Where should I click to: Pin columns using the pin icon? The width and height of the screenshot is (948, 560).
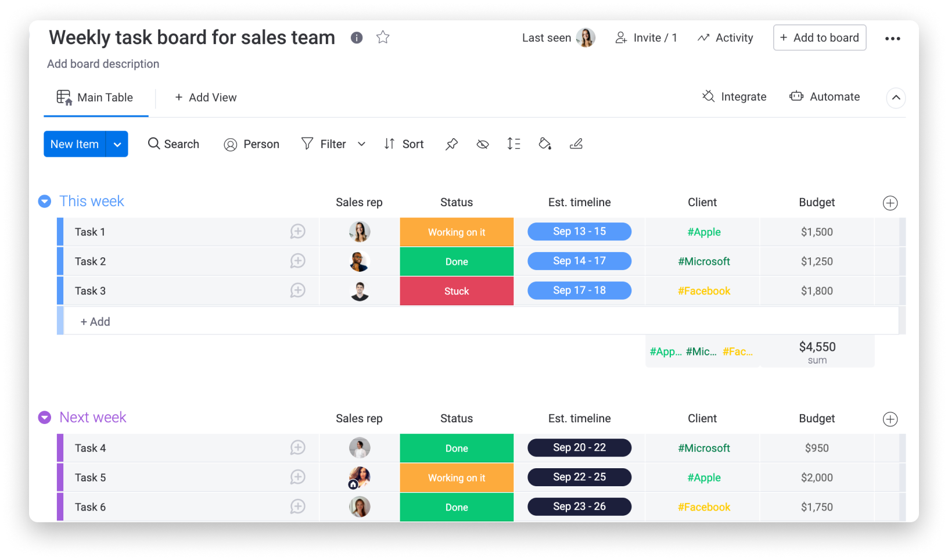451,144
